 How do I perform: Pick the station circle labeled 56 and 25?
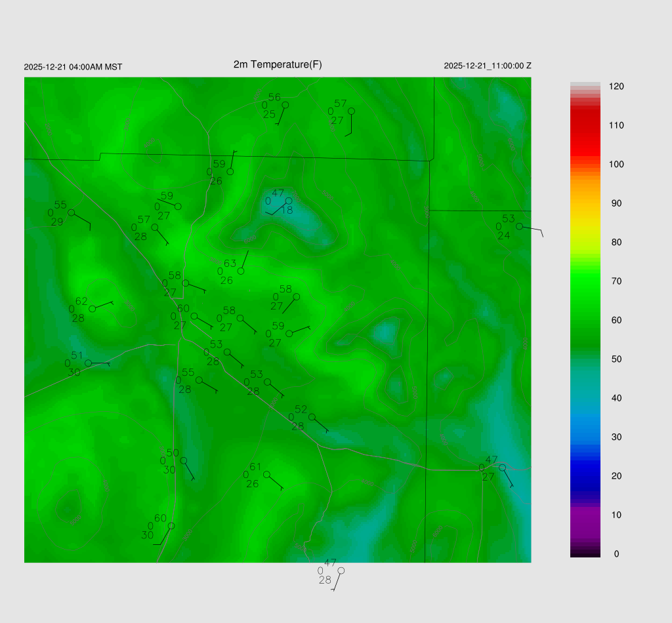pos(285,105)
